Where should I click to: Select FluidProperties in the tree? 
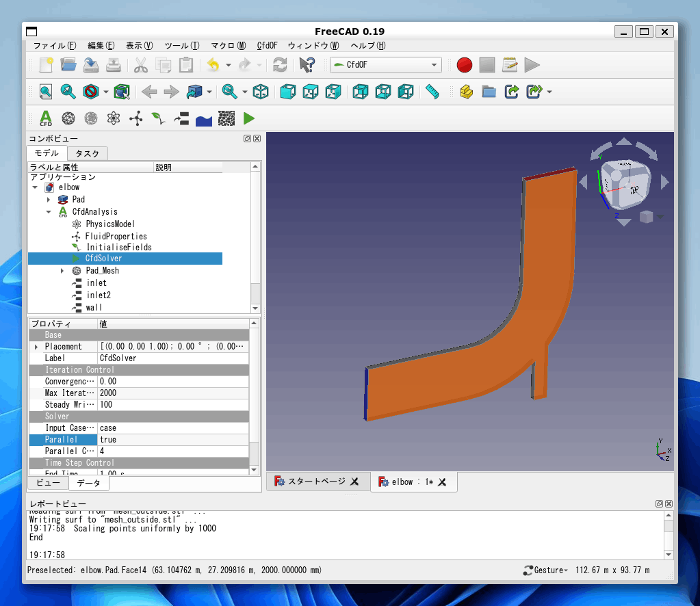coord(116,237)
